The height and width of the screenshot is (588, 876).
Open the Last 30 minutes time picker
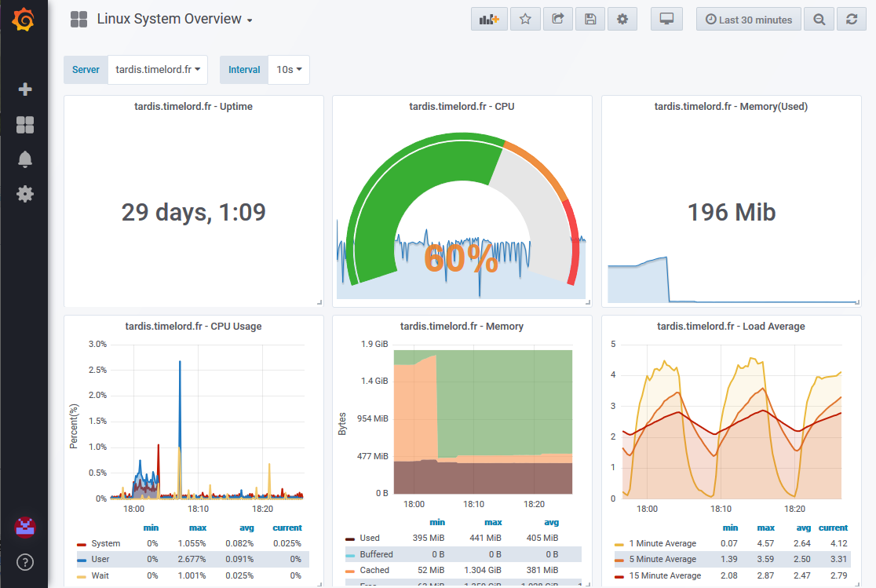[x=748, y=20]
